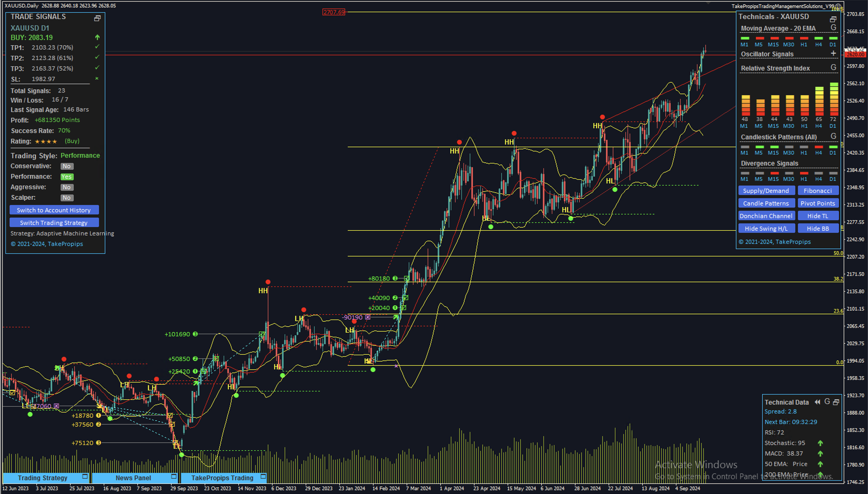Click the Switch to Account History button
The image size is (868, 494).
tap(54, 210)
